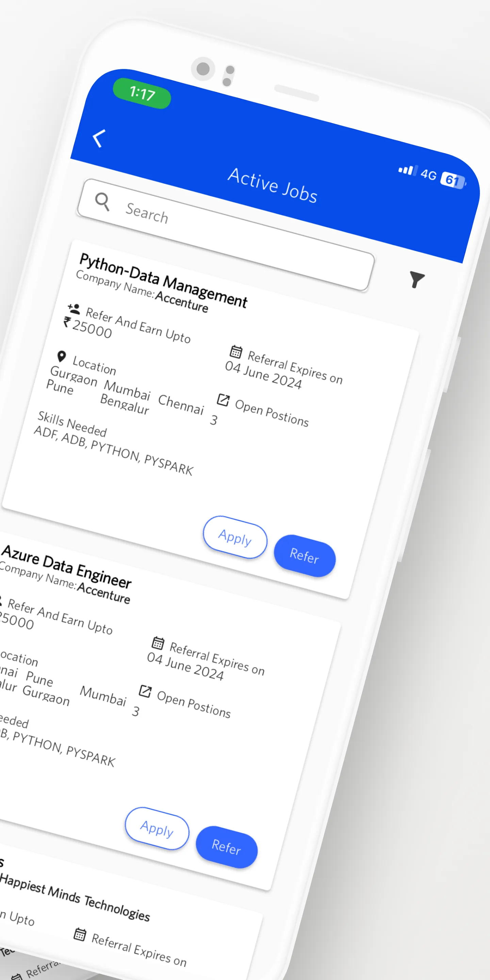Click the Search input field
Image resolution: width=490 pixels, height=980 pixels.
[226, 234]
